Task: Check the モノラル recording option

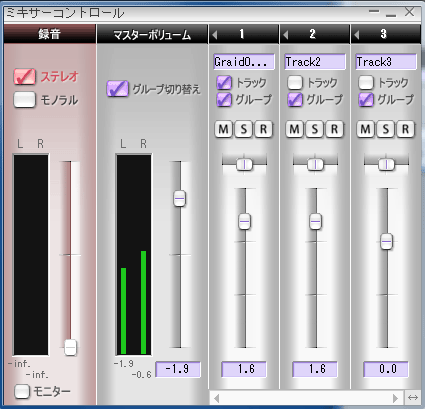Action: pos(25,100)
